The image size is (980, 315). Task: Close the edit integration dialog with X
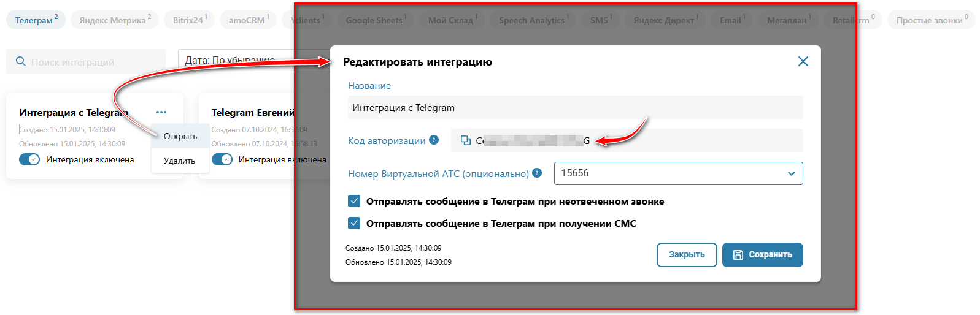(803, 61)
